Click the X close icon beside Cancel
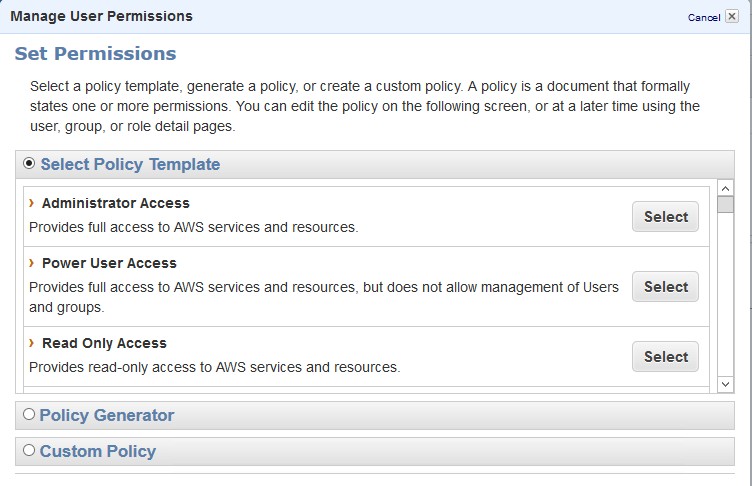 click(x=731, y=17)
